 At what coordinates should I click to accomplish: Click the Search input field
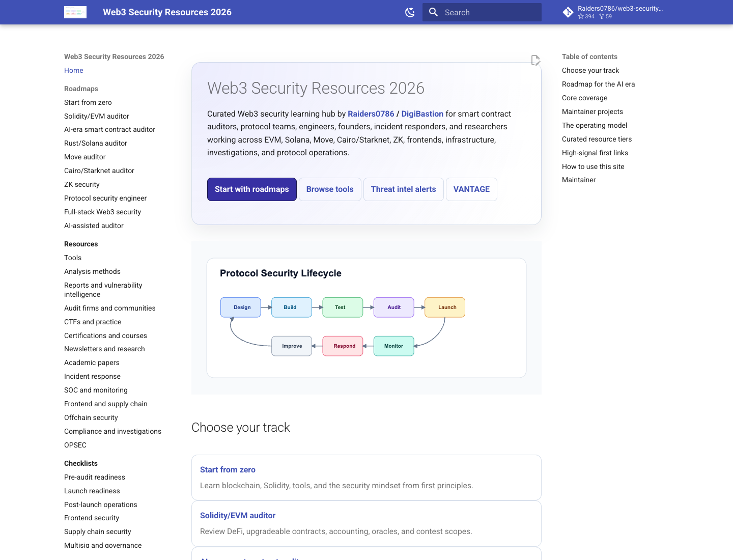tap(482, 12)
